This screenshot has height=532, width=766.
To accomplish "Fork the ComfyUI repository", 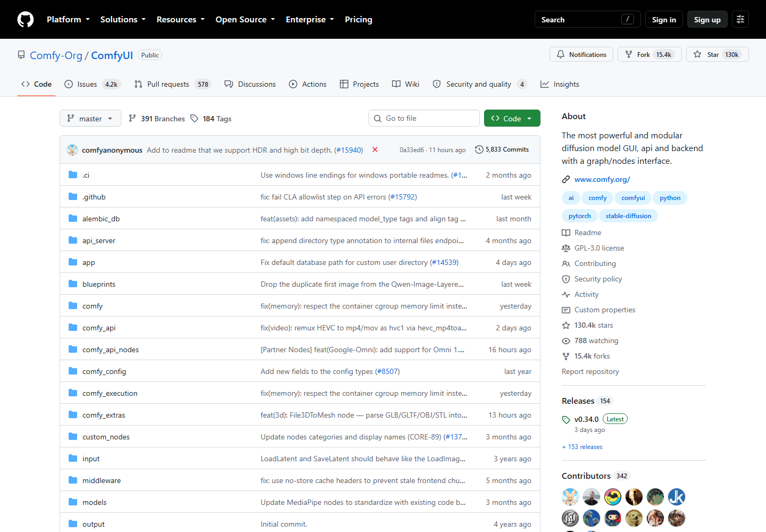I will click(x=650, y=54).
